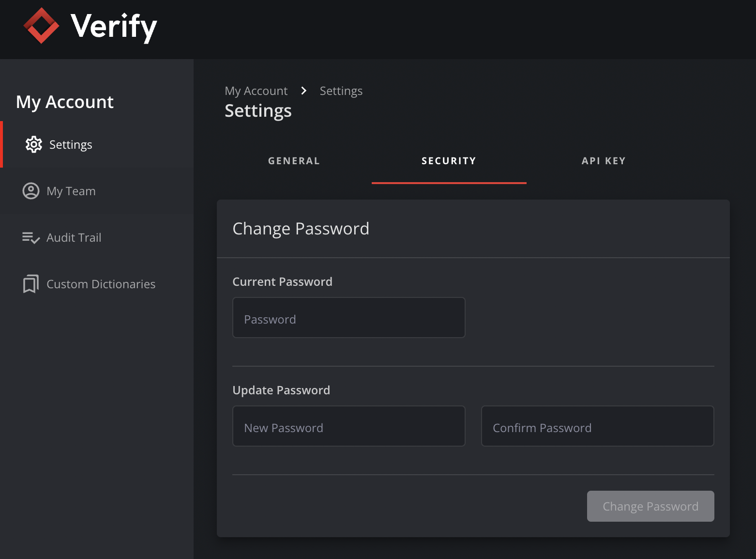Click into the New Password field
The width and height of the screenshot is (756, 559).
(x=348, y=426)
